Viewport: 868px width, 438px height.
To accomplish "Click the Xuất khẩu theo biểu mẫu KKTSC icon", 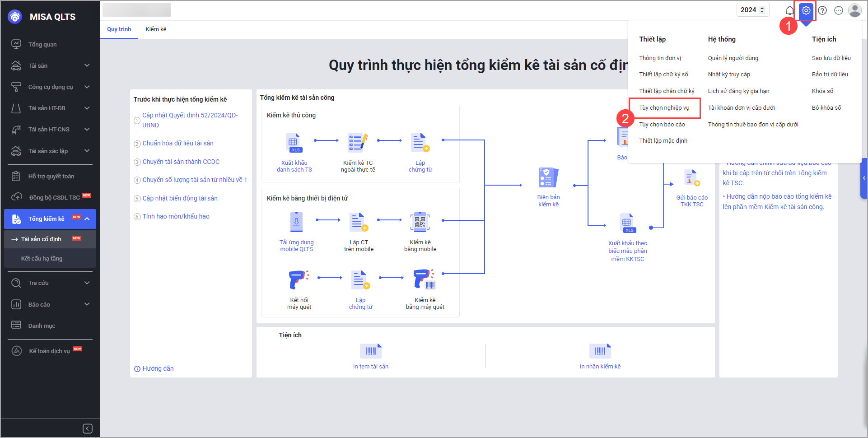I will point(628,224).
